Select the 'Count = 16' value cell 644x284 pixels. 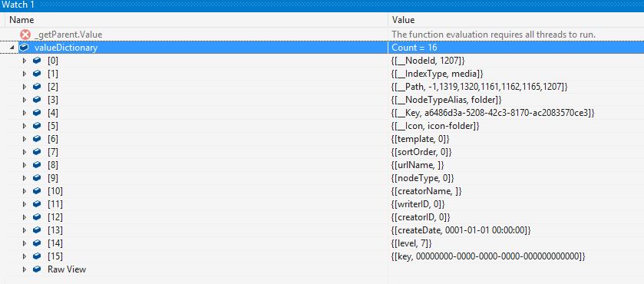tap(414, 48)
